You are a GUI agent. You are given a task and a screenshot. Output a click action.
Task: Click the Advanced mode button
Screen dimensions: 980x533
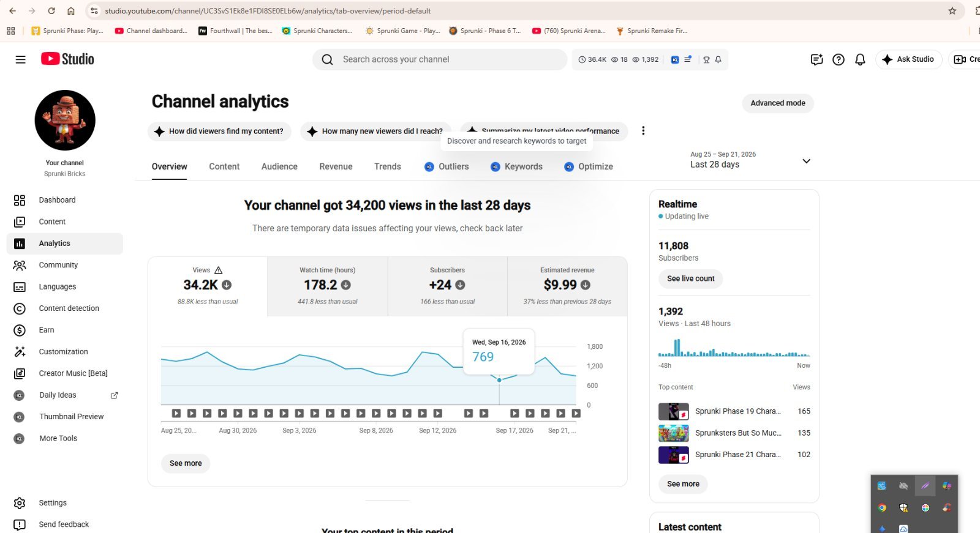778,103
